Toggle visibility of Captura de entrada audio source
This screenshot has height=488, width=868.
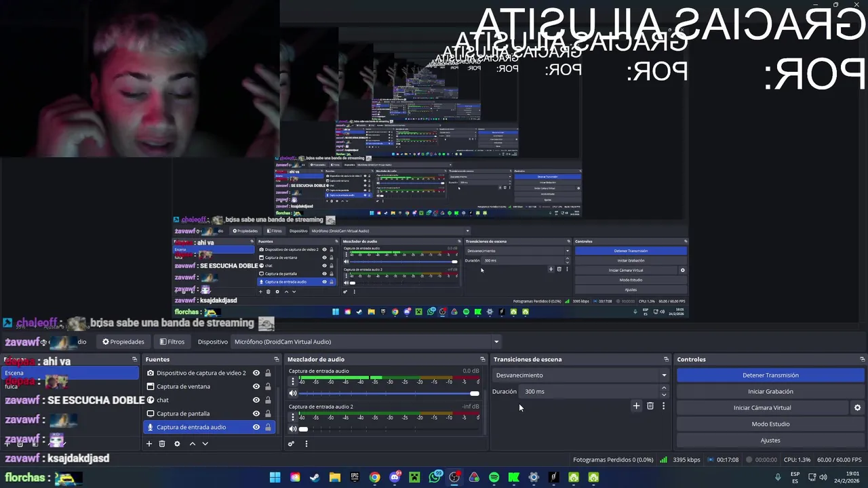pos(256,427)
